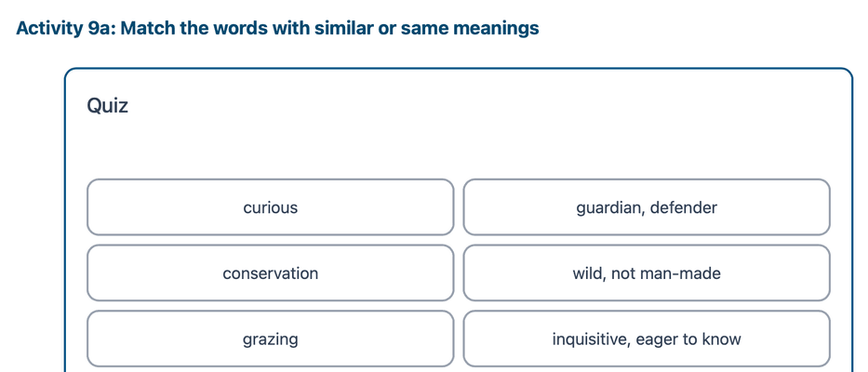Select the word card meaning "inquisitive"

tap(271, 207)
